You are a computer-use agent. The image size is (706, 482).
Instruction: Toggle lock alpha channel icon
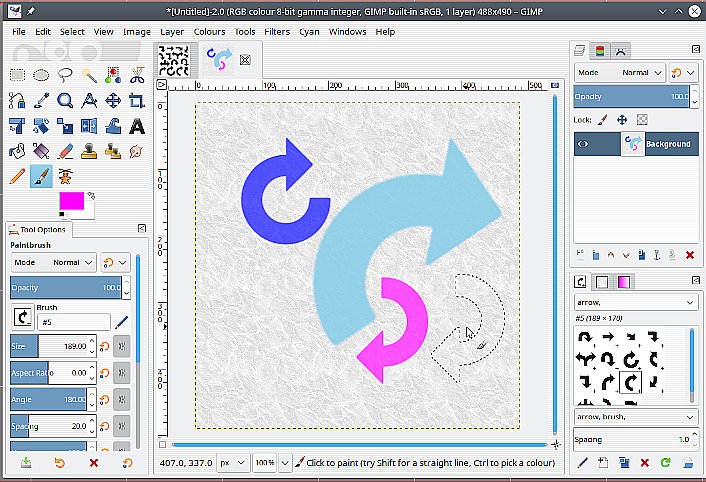(x=642, y=120)
